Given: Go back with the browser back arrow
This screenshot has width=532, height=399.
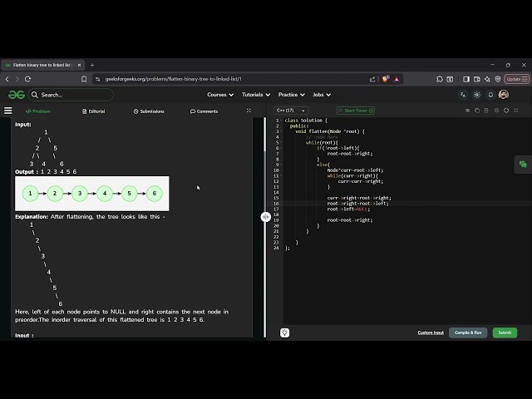Looking at the screenshot, I should 7,79.
